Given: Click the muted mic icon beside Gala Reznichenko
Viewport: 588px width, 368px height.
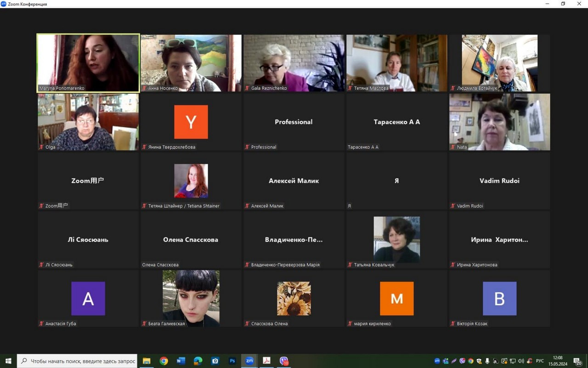Looking at the screenshot, I should point(248,88).
